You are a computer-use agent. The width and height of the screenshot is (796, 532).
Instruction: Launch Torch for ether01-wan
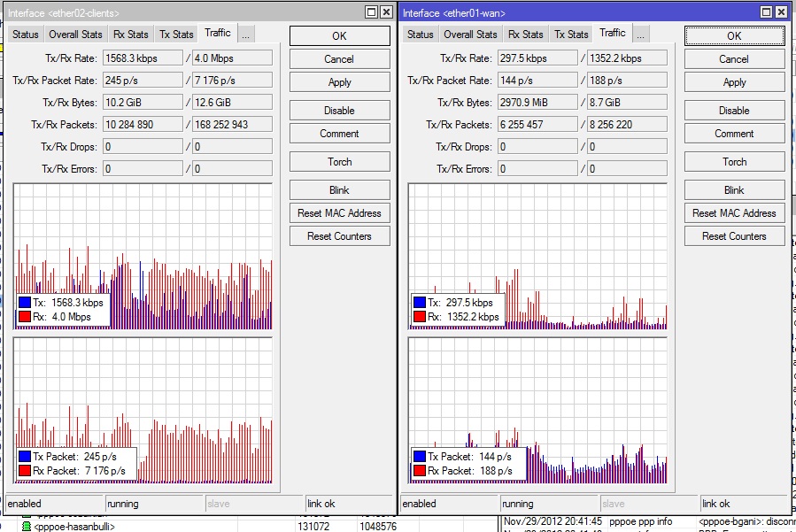734,161
